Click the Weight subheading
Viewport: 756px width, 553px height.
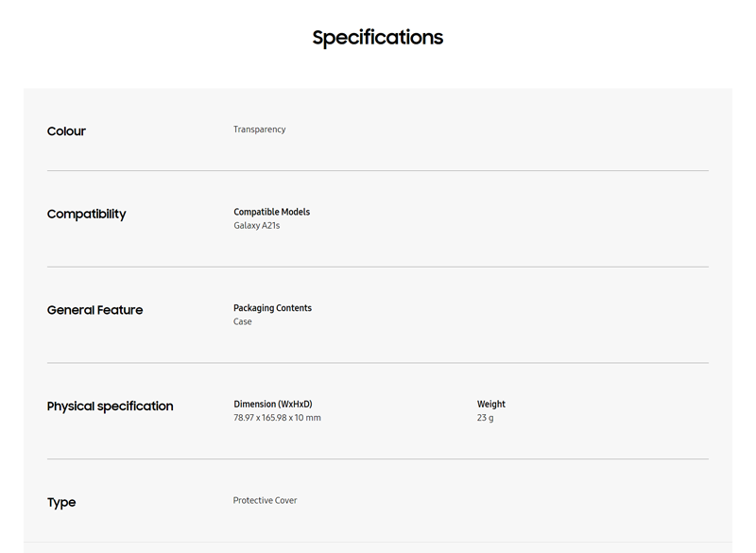point(490,405)
